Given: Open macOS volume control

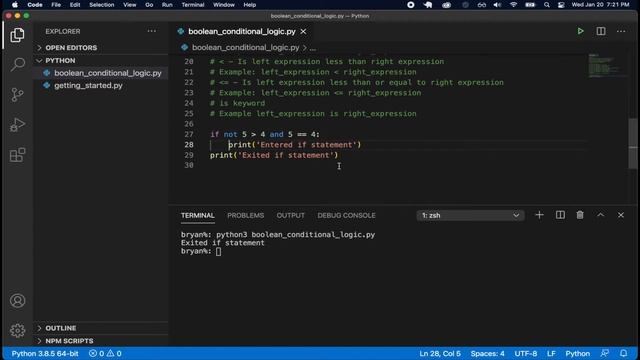Looking at the screenshot, I should [x=497, y=5].
